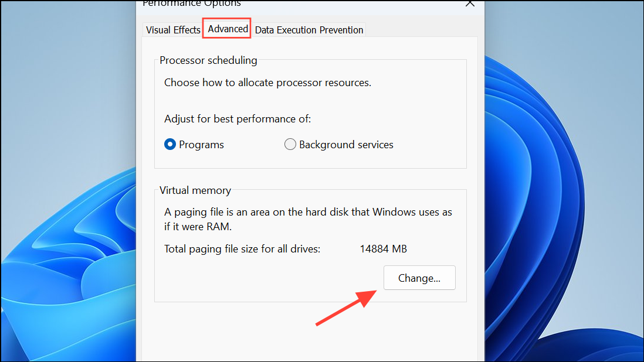
Task: Click the 14884 MB paging file value
Action: pos(383,248)
